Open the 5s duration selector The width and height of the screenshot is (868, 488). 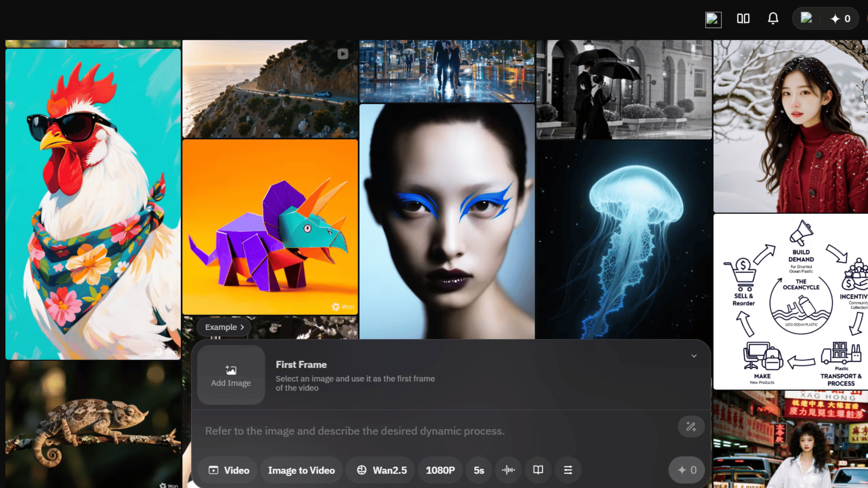point(479,470)
